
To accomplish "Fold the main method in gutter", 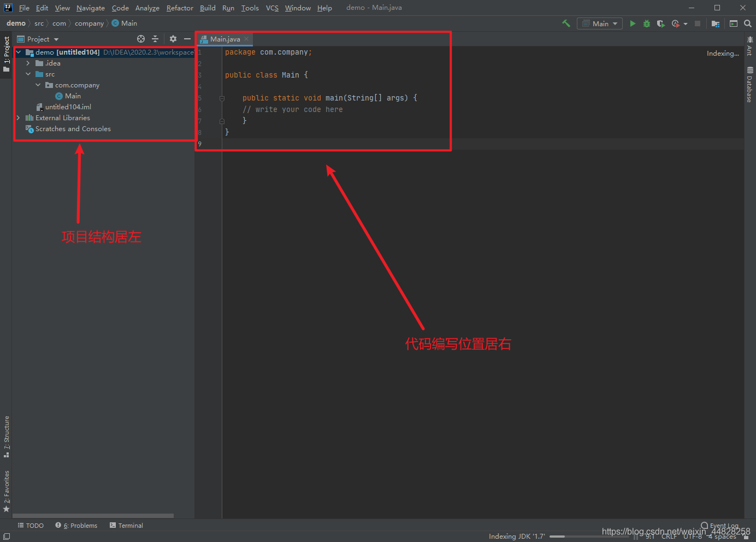I will click(x=222, y=98).
